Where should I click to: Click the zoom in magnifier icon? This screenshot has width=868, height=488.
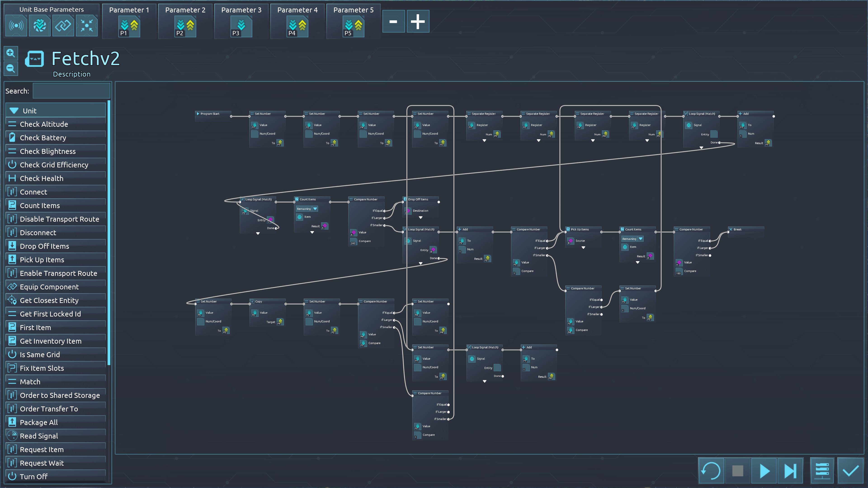coord(10,53)
